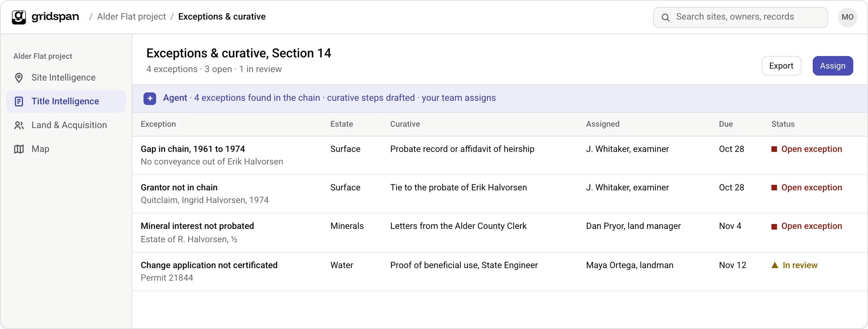The height and width of the screenshot is (329, 868).
Task: Click the Exceptions & curative breadcrumb
Action: point(222,17)
